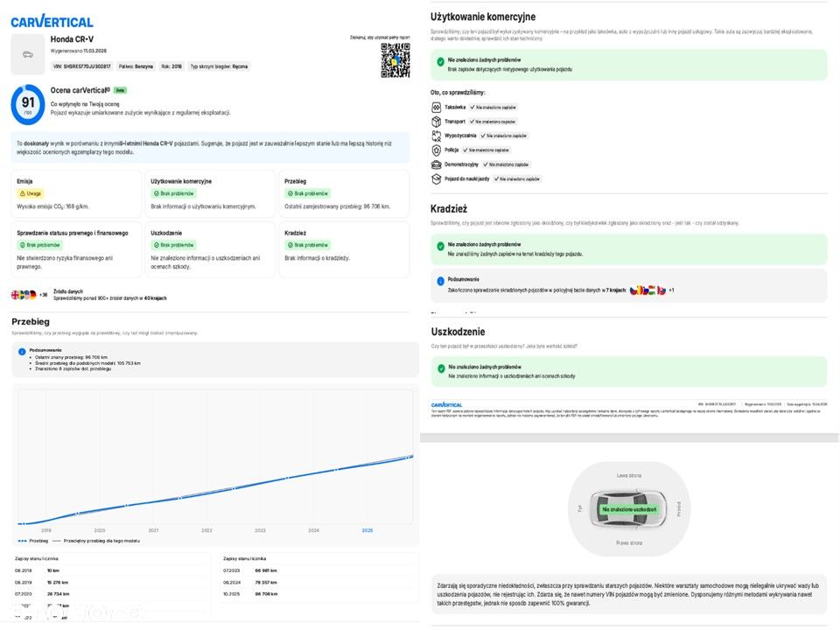Click the Emisja card title

coord(24,182)
